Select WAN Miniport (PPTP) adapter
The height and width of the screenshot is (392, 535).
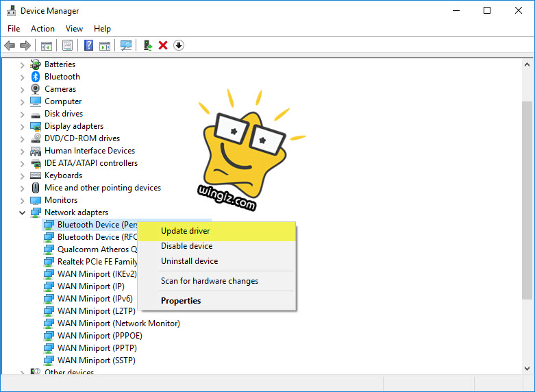(x=97, y=348)
